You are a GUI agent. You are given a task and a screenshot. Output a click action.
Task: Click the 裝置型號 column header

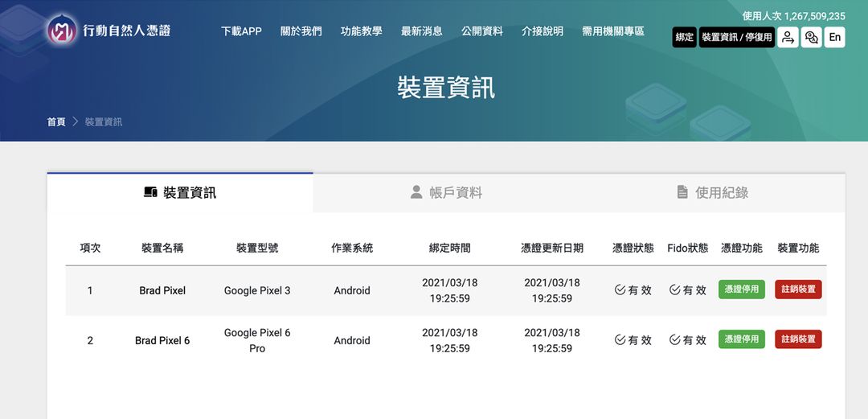coord(257,249)
